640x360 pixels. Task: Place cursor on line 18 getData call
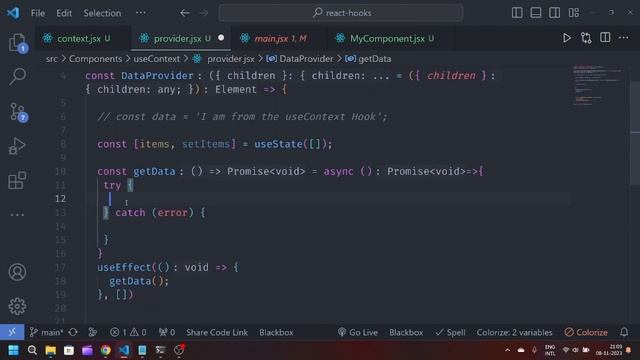pyautogui.click(x=138, y=281)
